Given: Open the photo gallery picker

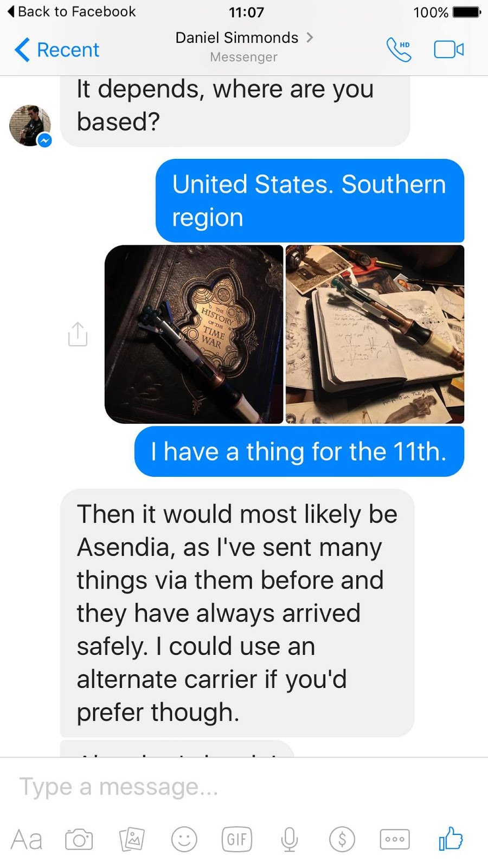Looking at the screenshot, I should [132, 839].
